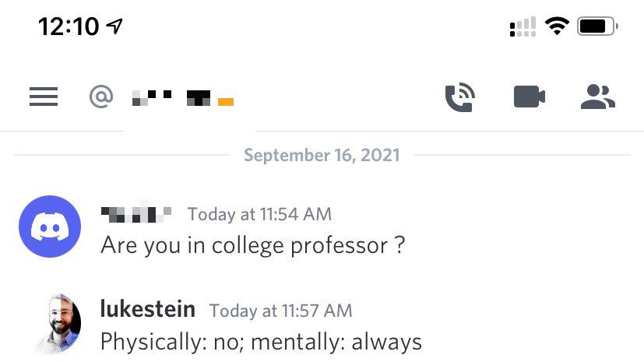644x362 pixels.
Task: Click the September 16, 2021 date divider
Action: point(322,155)
